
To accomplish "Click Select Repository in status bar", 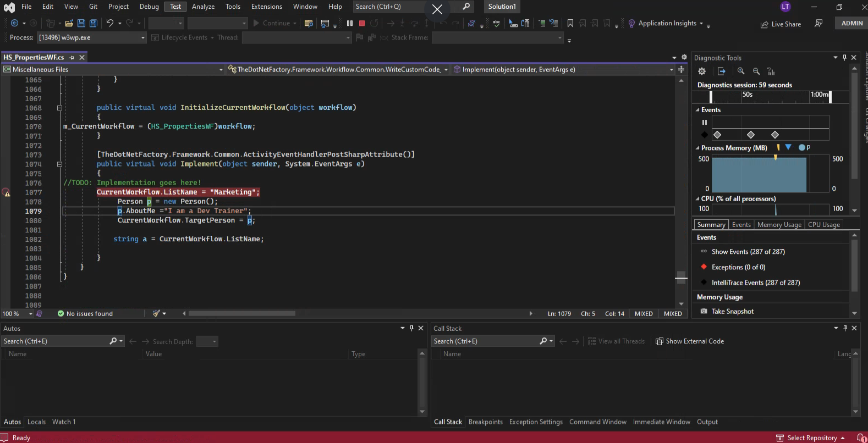I will click(810, 438).
